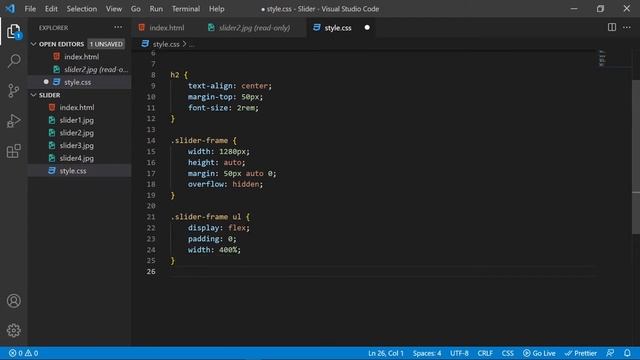Click the overflow: hidden declaration
Viewport: 640px width, 360px height.
[x=225, y=184]
